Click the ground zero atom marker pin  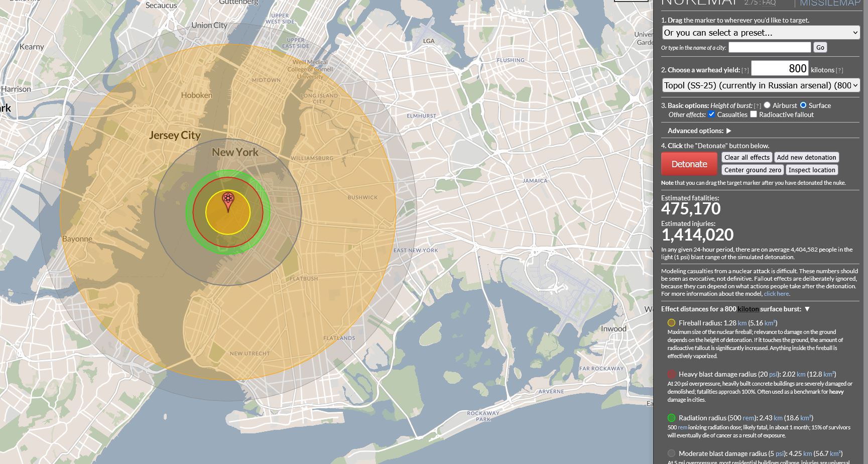tap(228, 202)
